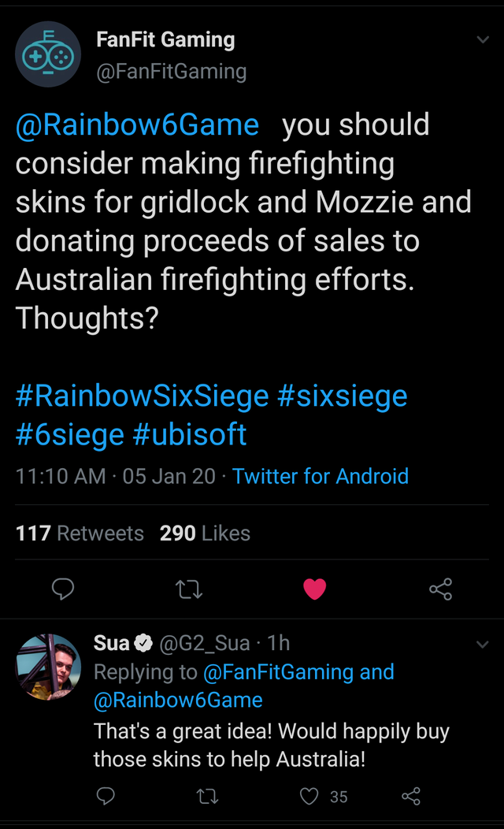This screenshot has height=829, width=504.
Task: Expand options chevron on Sua's reply
Action: point(482,645)
